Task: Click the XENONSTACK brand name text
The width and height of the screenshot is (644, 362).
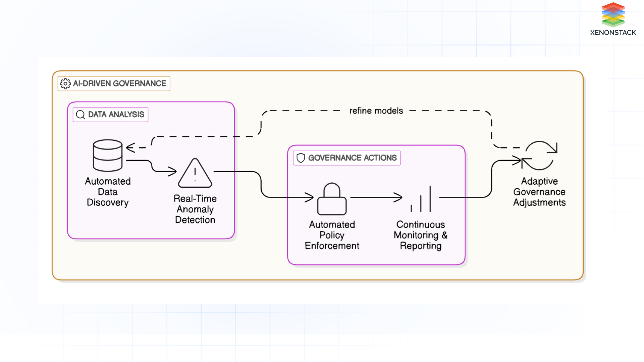Action: point(613,33)
